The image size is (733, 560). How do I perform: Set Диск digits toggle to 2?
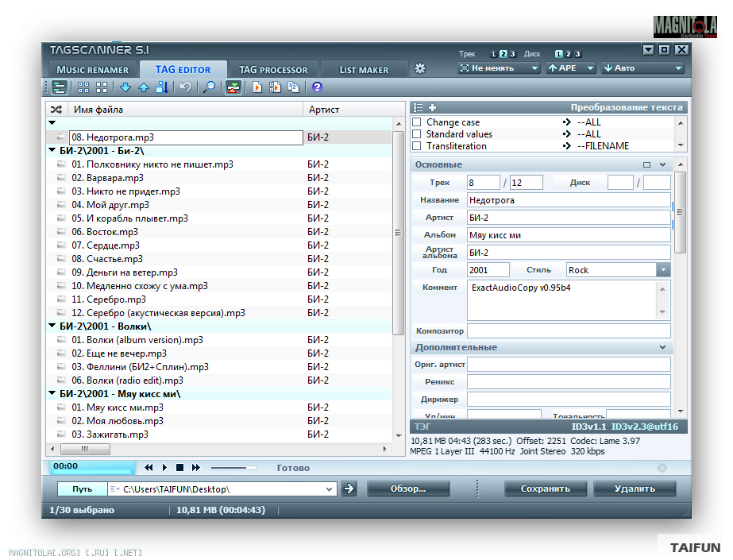tap(569, 54)
